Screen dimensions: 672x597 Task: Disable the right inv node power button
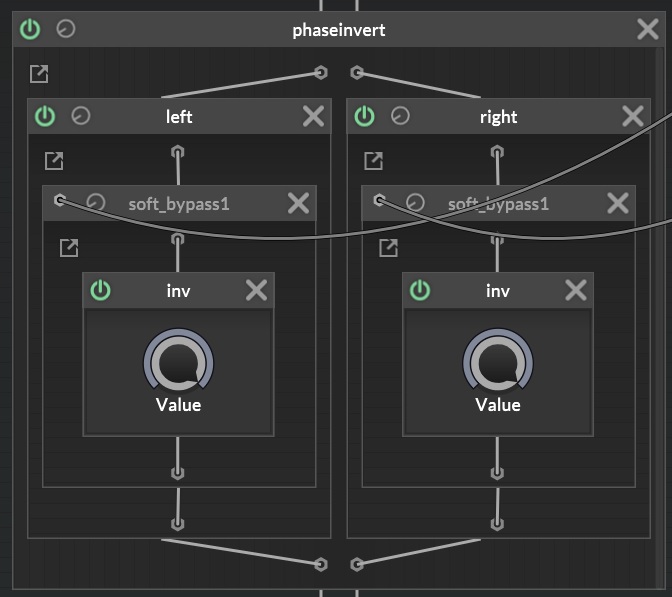coord(420,290)
